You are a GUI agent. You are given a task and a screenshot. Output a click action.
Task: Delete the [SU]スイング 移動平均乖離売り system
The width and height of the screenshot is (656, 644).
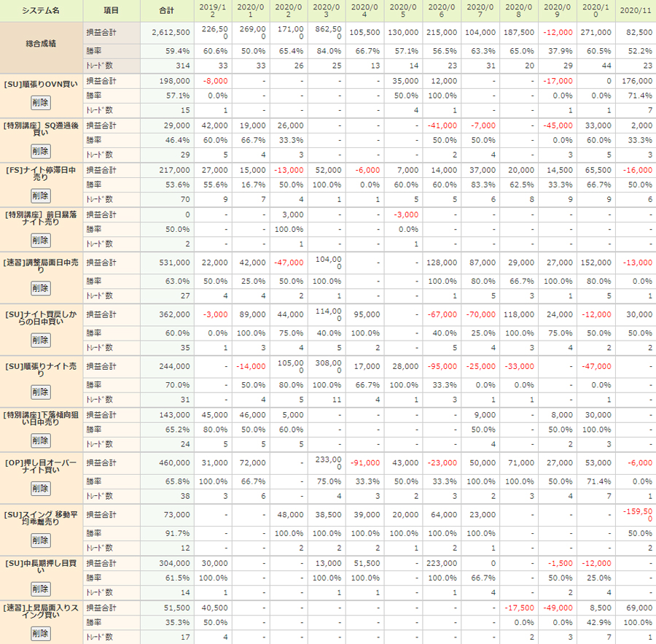coord(41,540)
